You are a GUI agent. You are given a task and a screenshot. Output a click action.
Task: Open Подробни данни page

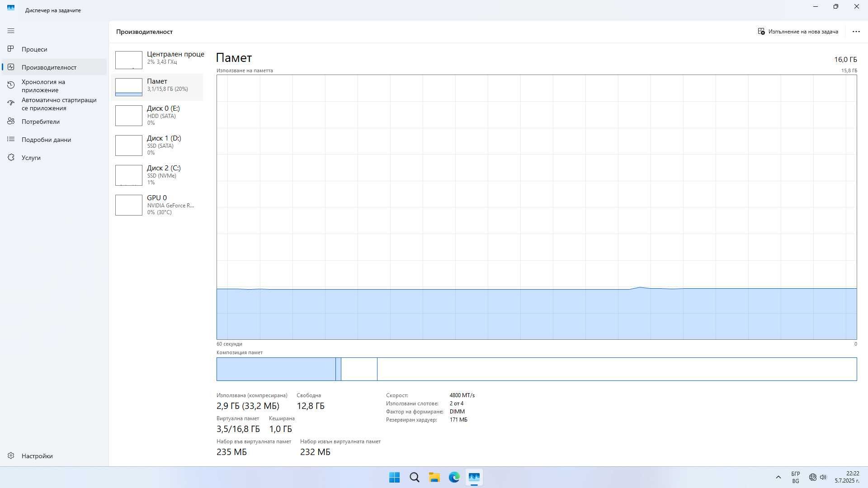pos(54,139)
